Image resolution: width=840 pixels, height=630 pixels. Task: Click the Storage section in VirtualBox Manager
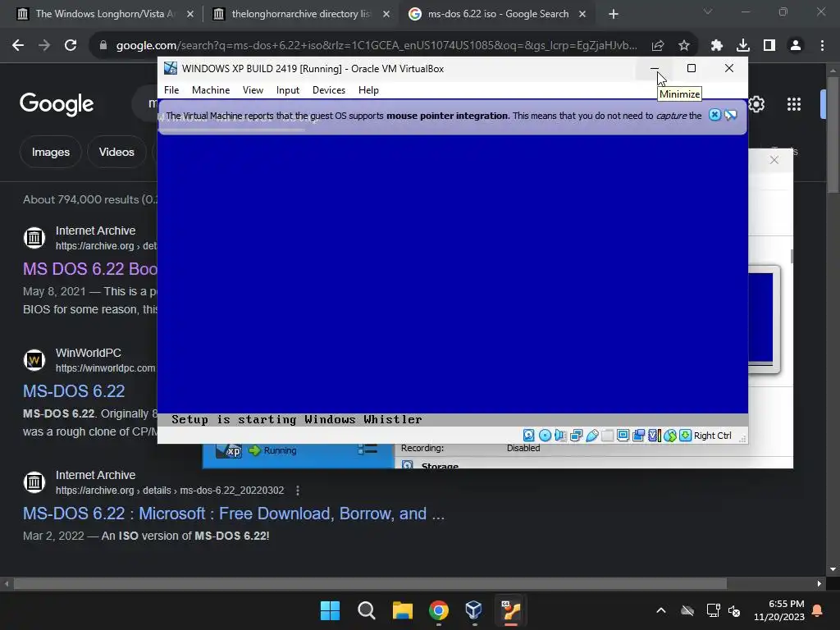point(440,465)
